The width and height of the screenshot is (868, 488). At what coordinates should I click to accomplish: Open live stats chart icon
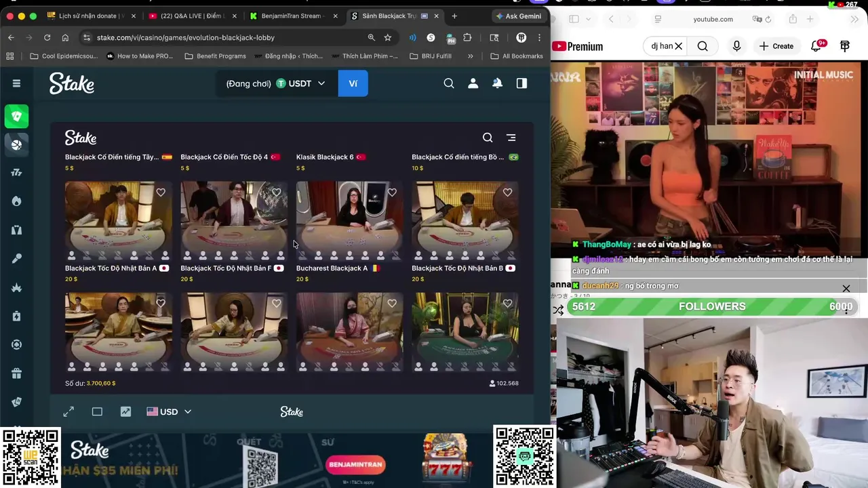(x=125, y=411)
